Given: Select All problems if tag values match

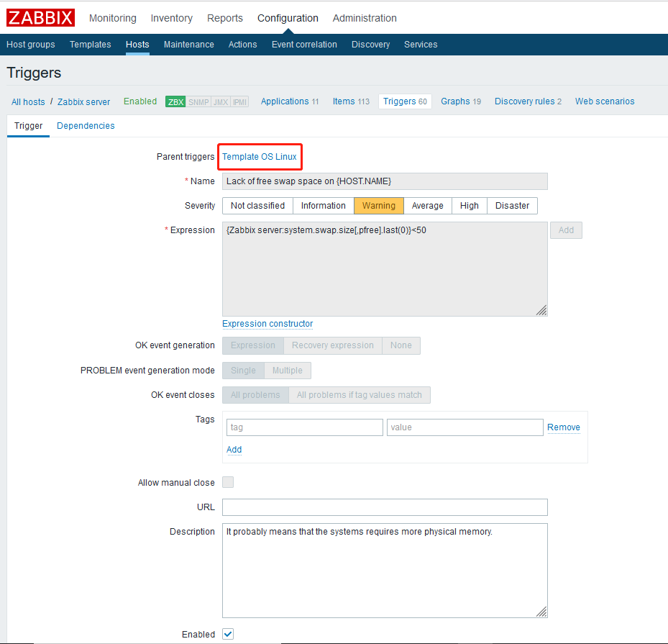Looking at the screenshot, I should tap(360, 395).
